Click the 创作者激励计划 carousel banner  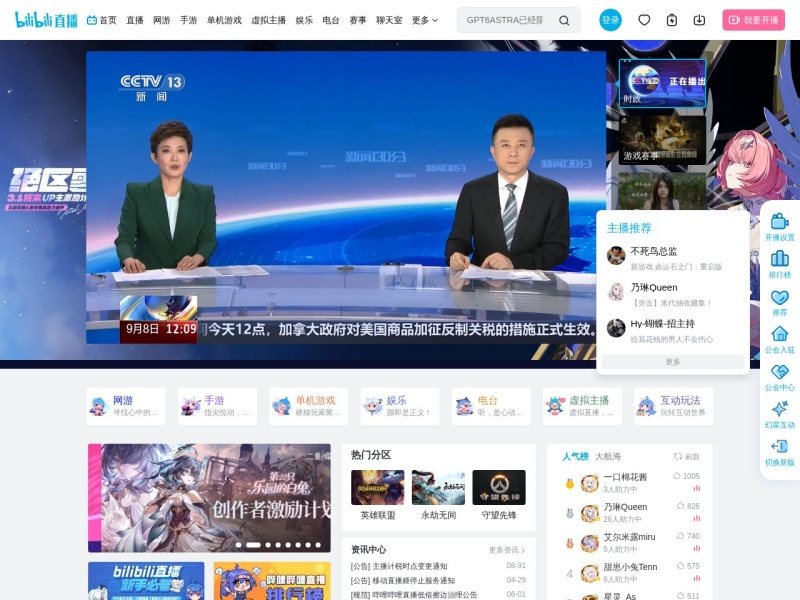click(x=209, y=498)
